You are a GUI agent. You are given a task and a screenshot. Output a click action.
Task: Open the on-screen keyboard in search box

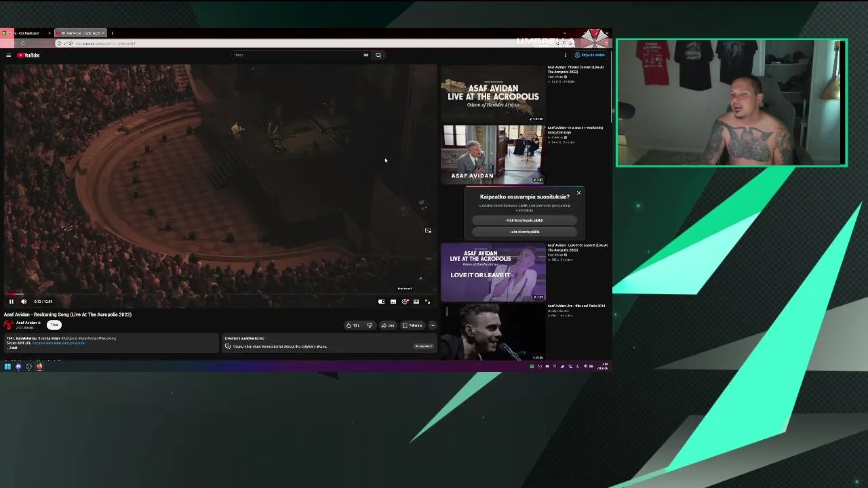coord(366,55)
